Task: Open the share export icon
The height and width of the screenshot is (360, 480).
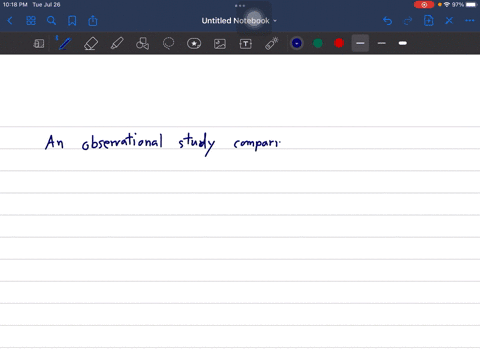Action: click(x=93, y=21)
